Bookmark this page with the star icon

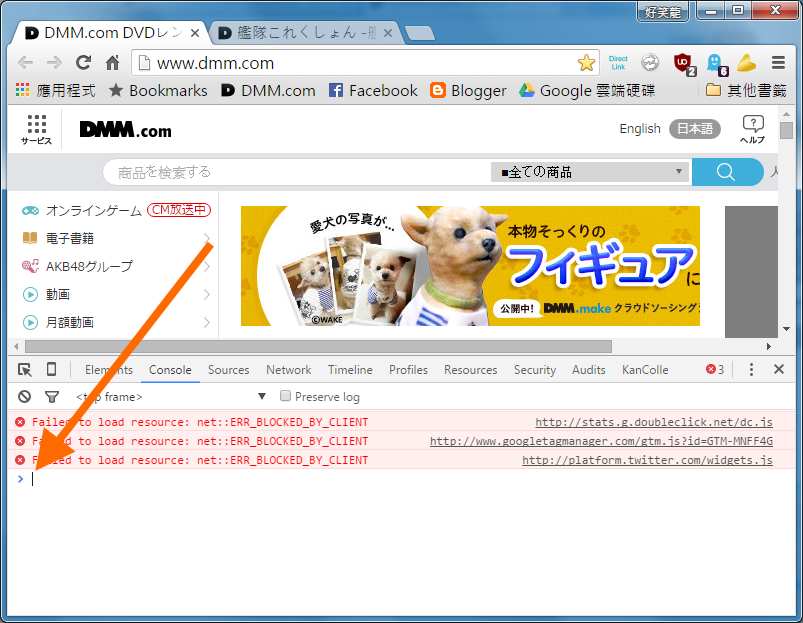tap(586, 63)
